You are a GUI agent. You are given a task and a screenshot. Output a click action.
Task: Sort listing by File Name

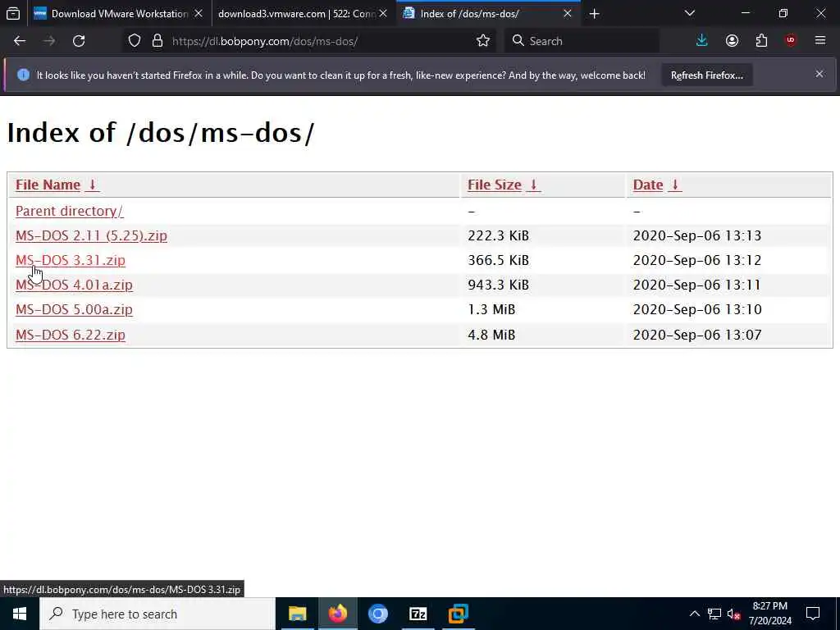point(48,185)
